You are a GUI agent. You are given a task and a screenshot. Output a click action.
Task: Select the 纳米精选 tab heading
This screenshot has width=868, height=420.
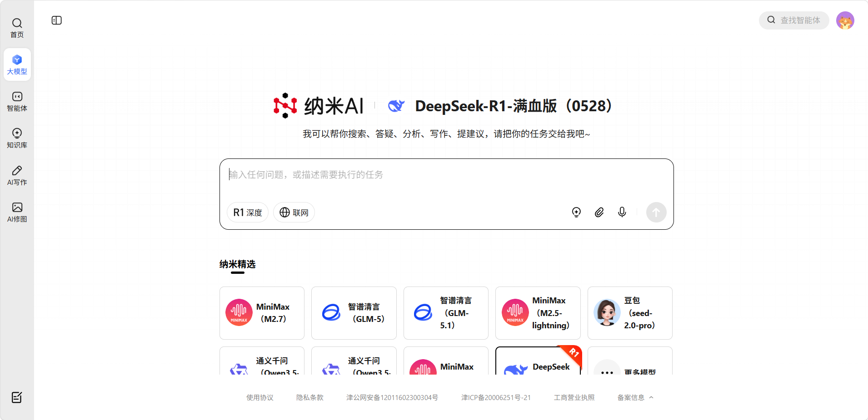coord(237,264)
